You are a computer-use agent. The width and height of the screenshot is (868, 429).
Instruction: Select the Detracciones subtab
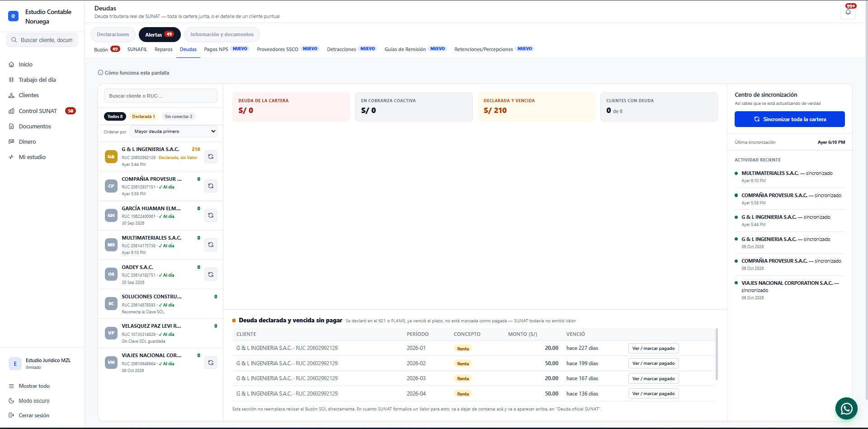tap(351, 49)
